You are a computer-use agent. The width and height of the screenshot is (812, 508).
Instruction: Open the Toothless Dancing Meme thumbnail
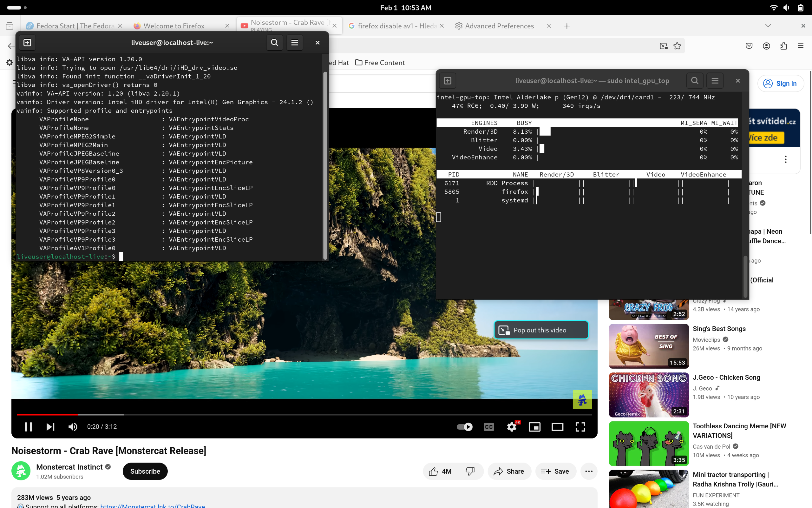click(x=649, y=444)
